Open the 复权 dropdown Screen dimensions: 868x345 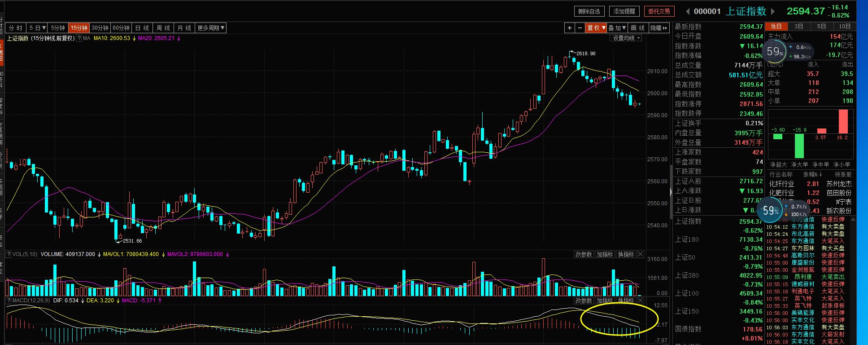tap(596, 28)
